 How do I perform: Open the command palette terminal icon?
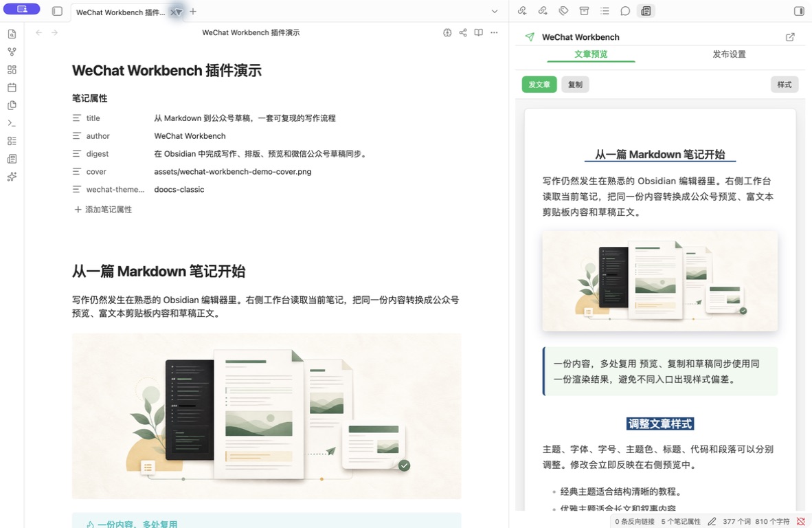pyautogui.click(x=12, y=123)
